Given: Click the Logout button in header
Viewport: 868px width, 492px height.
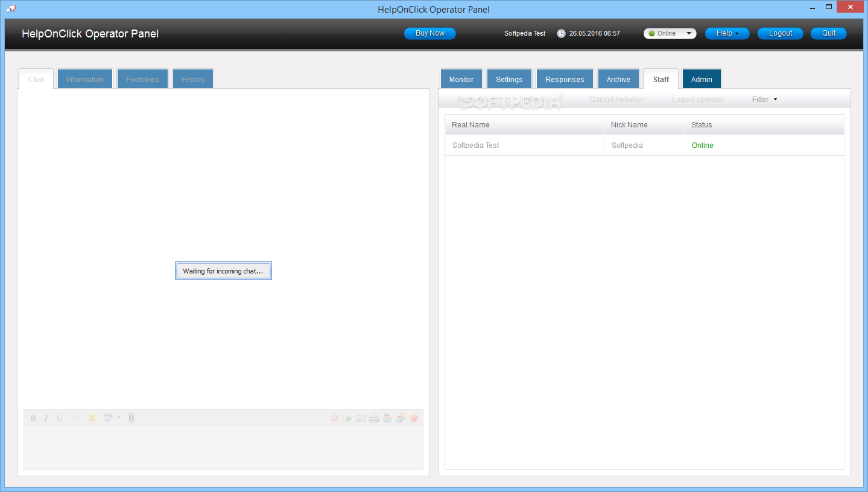Looking at the screenshot, I should click(x=781, y=34).
